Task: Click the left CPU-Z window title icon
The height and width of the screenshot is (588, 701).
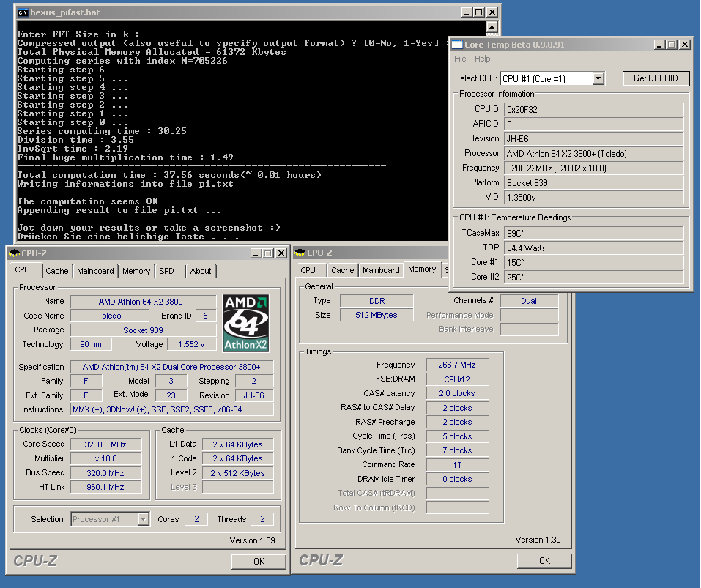Action: click(x=15, y=253)
